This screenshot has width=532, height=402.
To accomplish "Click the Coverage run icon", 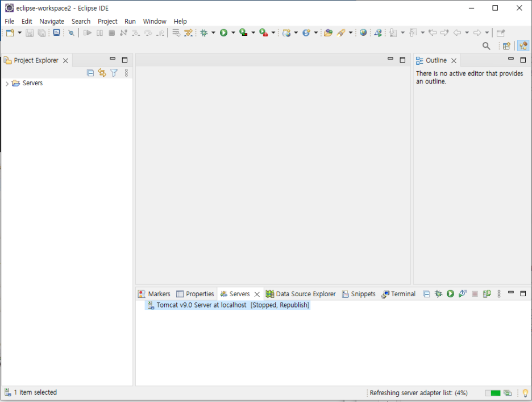I will [243, 33].
